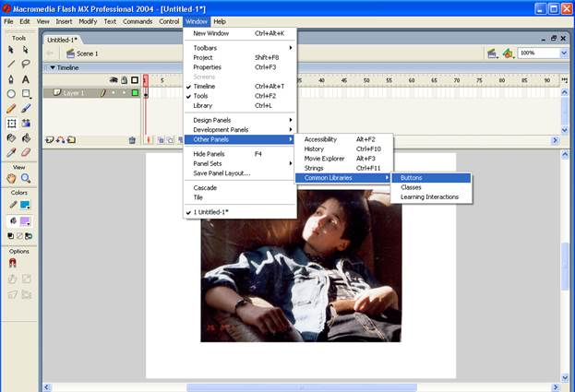
Task: Click the Delete Layer trash icon
Action: point(132,140)
